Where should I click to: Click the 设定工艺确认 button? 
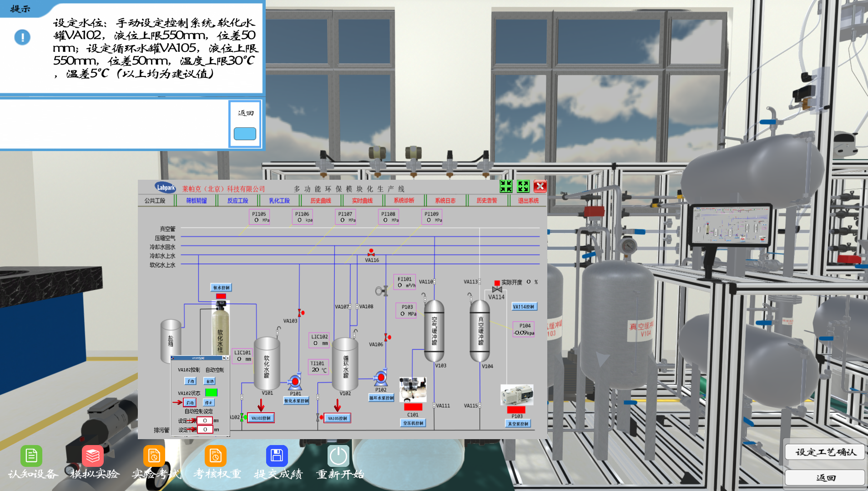tap(825, 452)
